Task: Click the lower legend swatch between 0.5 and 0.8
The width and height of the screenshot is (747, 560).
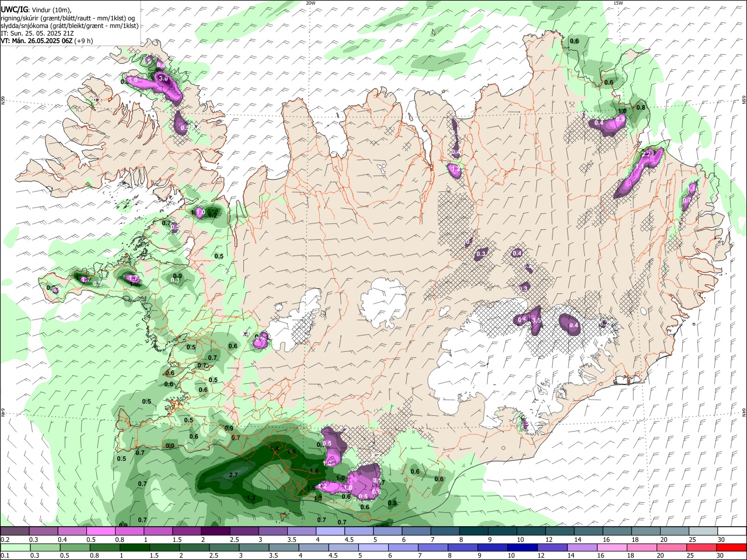Action: (75, 547)
